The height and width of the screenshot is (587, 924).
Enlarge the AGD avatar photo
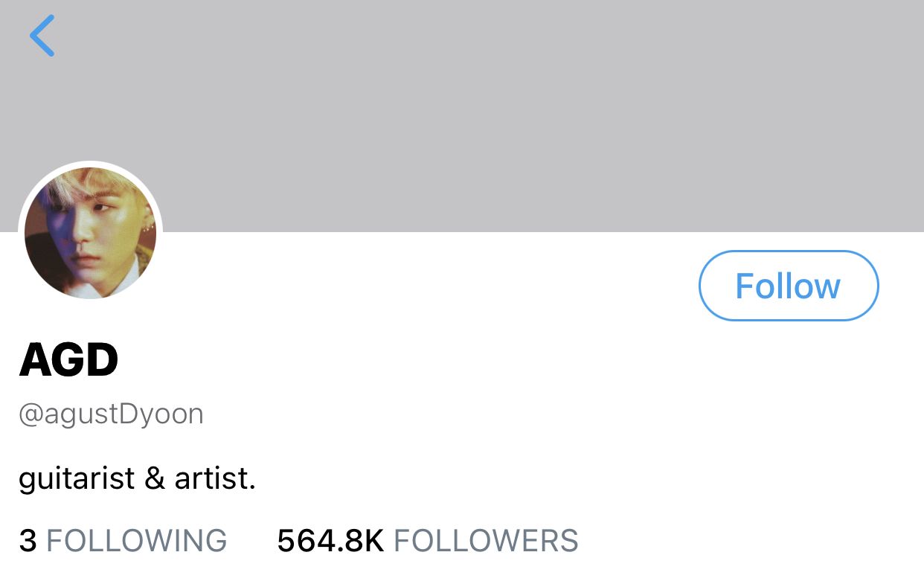pyautogui.click(x=90, y=232)
